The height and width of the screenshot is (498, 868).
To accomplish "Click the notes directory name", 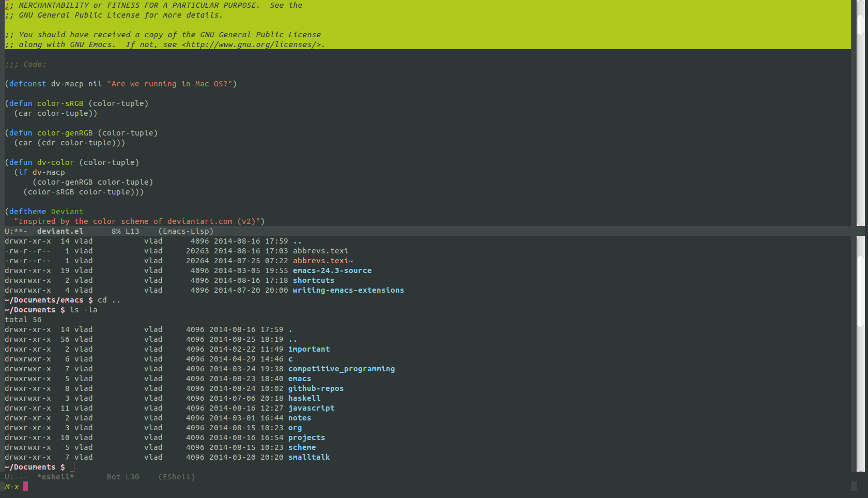I will 300,418.
